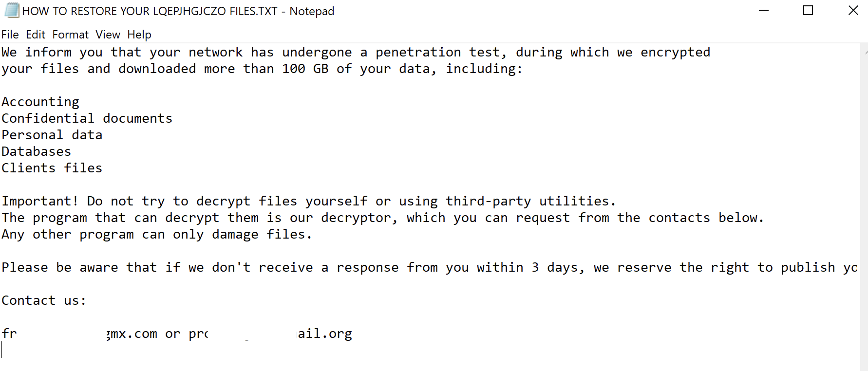Open the File menu
The width and height of the screenshot is (868, 371).
(x=10, y=35)
